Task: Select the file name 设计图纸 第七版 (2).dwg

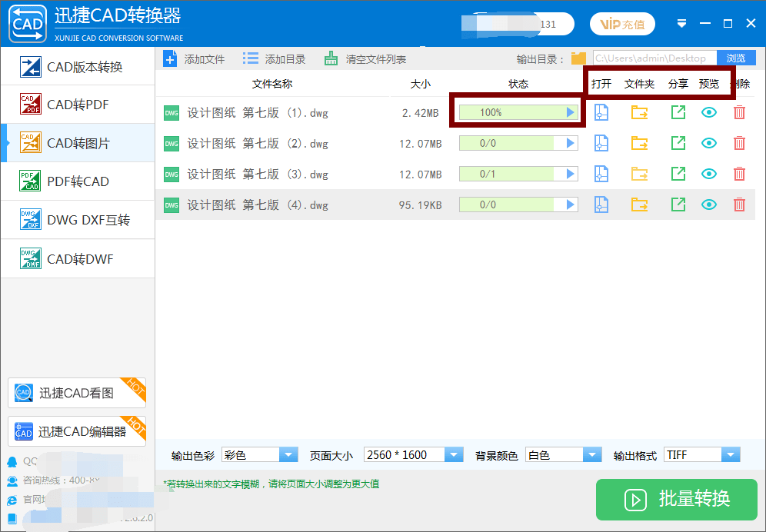Action: click(258, 144)
